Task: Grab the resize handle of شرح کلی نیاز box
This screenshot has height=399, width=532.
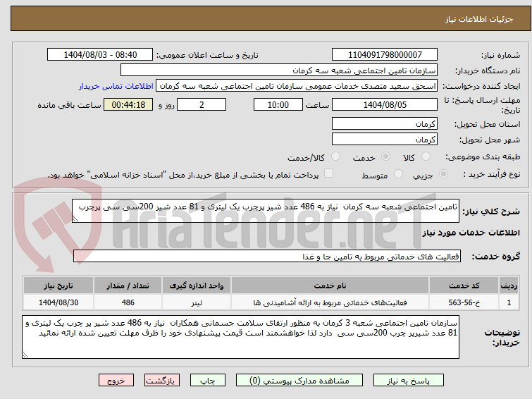Action: tap(75, 219)
